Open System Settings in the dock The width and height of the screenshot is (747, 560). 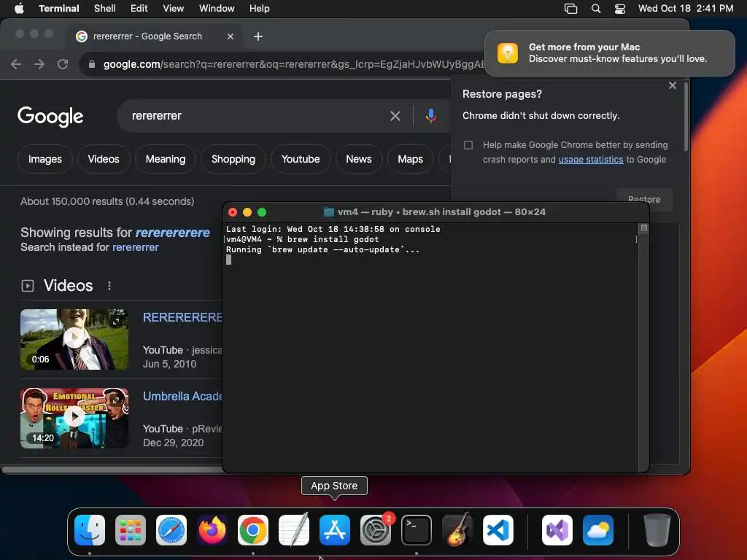point(376,530)
